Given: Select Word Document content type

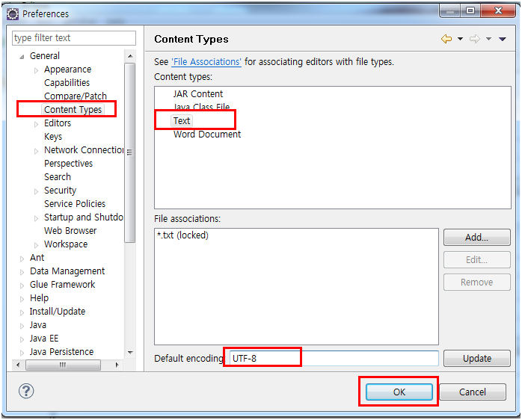Looking at the screenshot, I should coord(207,135).
